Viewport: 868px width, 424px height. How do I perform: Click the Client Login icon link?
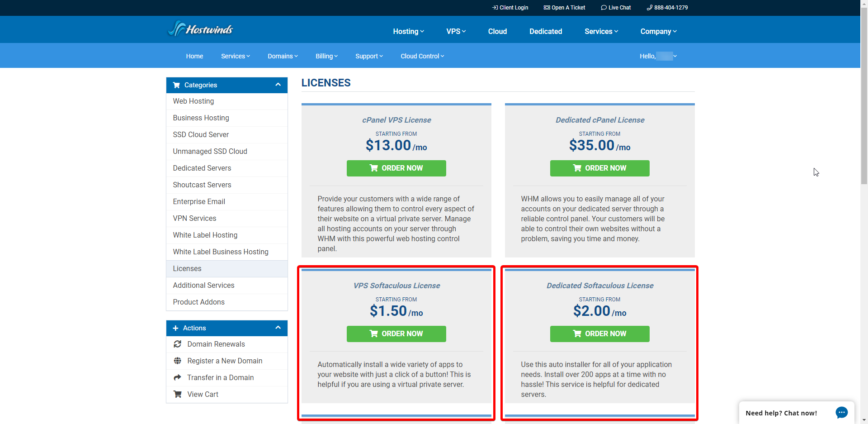coord(510,8)
